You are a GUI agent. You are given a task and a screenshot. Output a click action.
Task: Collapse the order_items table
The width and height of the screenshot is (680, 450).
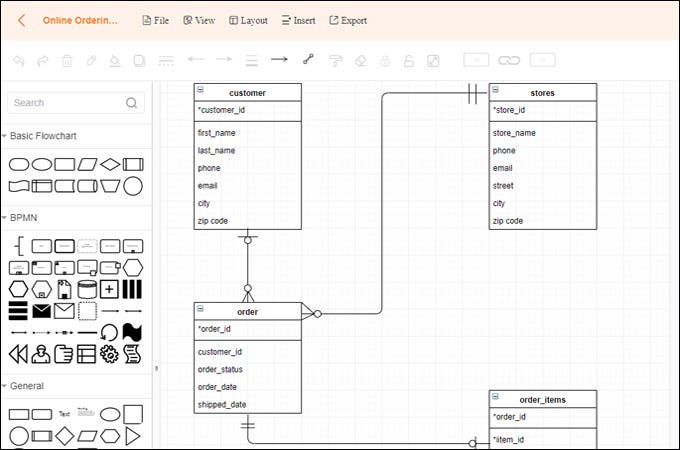[495, 397]
